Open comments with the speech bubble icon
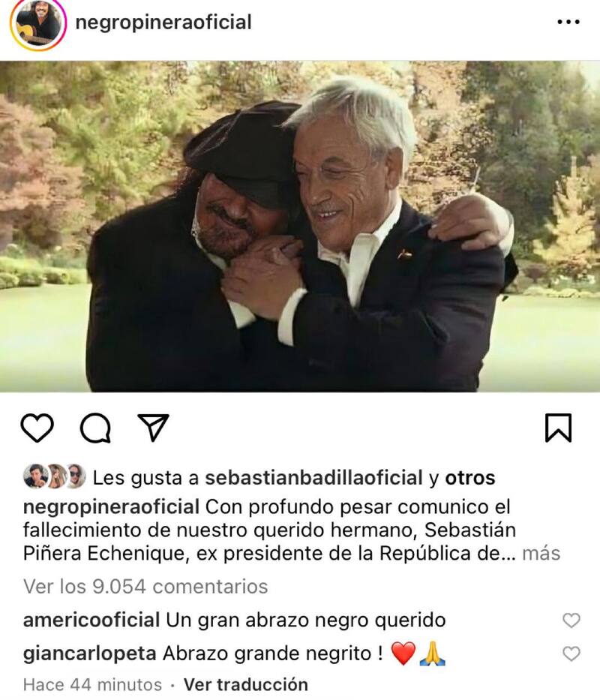600x700 pixels. [x=95, y=428]
